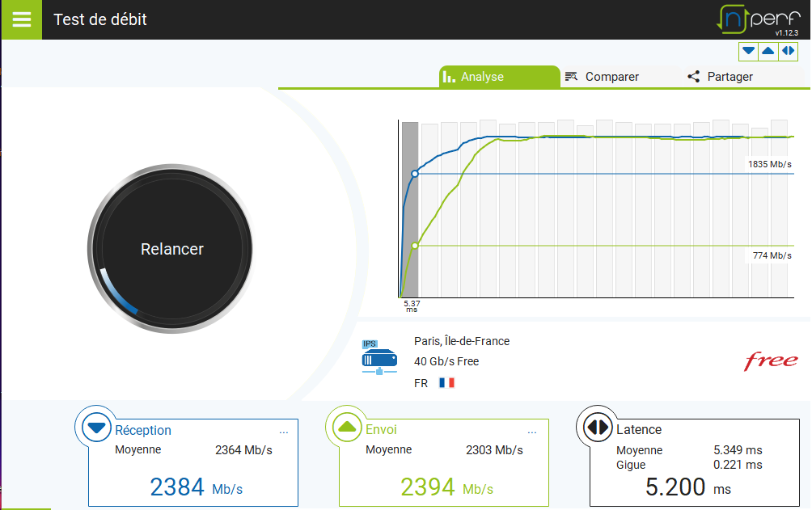This screenshot has width=812, height=510.
Task: Click the Paris, Île-de-France server name
Action: point(462,341)
